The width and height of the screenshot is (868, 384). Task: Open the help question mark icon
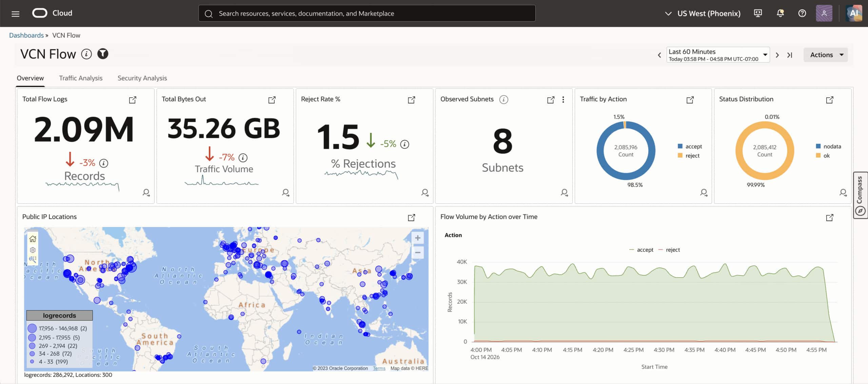click(x=802, y=13)
